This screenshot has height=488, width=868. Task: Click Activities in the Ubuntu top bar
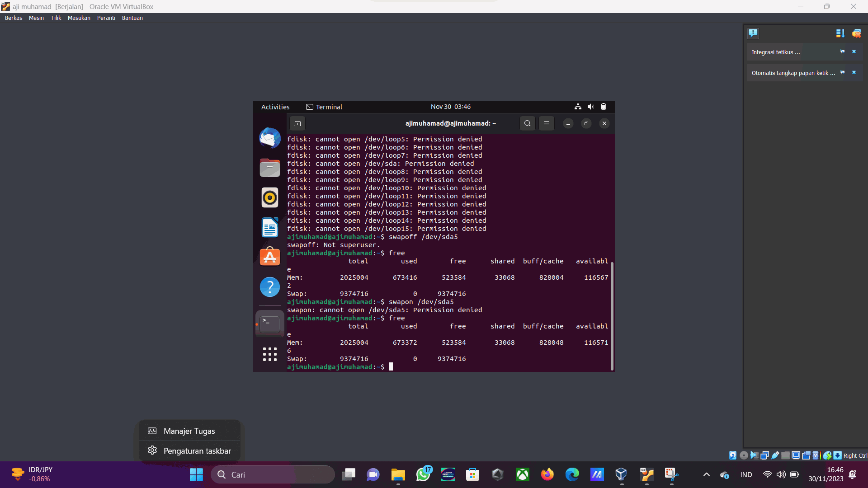click(275, 107)
